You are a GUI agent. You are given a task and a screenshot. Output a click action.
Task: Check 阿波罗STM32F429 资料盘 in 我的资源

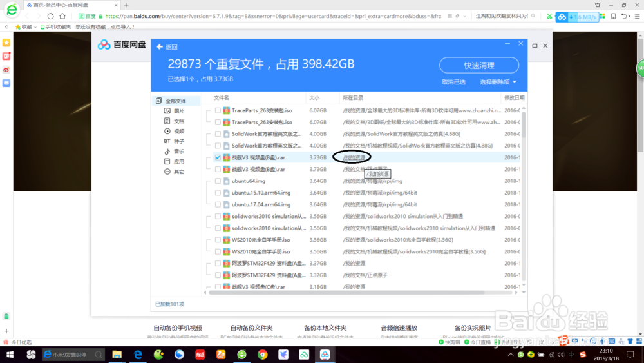(218, 264)
